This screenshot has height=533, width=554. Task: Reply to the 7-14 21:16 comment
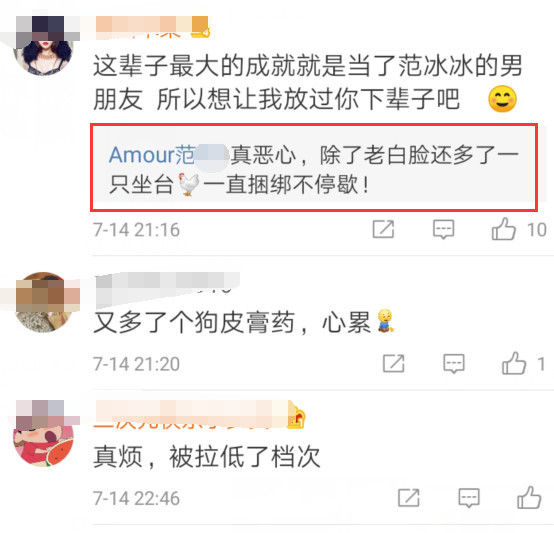point(443,229)
